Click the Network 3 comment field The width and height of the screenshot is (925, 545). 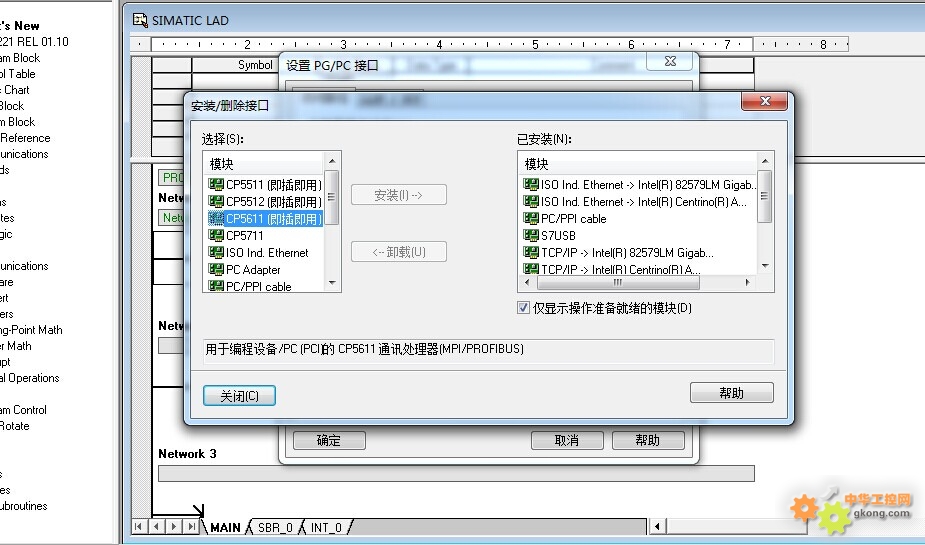tap(456, 474)
